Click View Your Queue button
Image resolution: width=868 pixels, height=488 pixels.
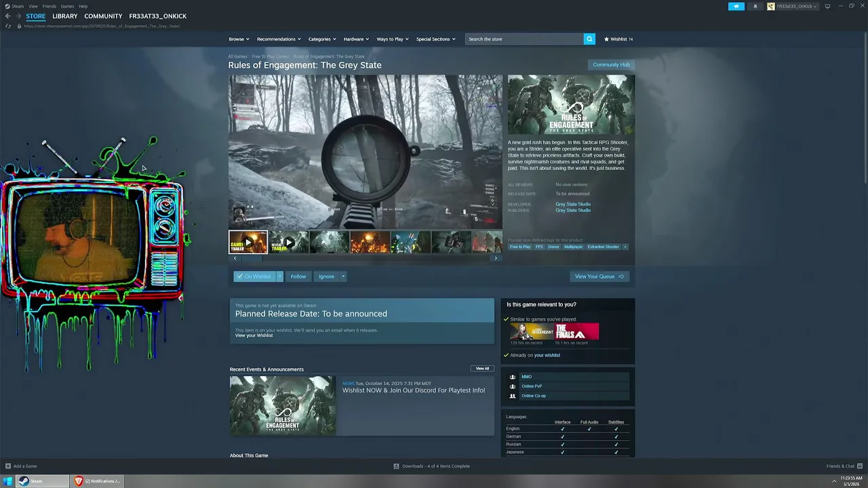pos(599,277)
